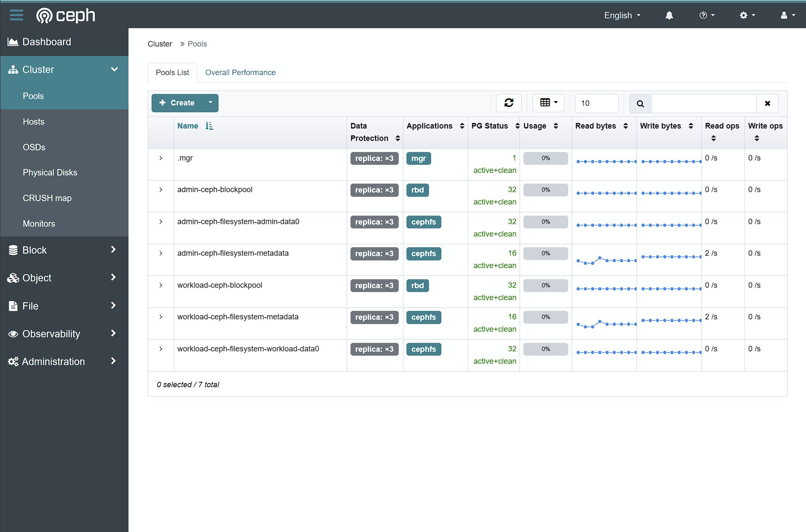Clear the search filter with X
This screenshot has height=532, width=806.
point(767,103)
